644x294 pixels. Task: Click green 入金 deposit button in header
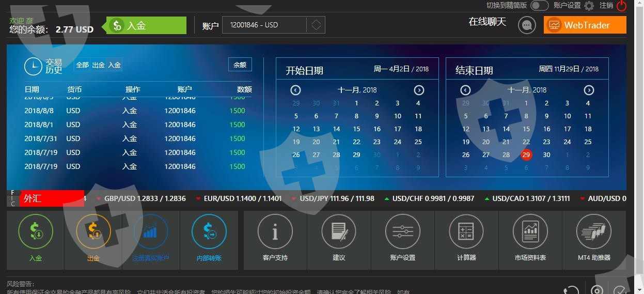point(147,25)
